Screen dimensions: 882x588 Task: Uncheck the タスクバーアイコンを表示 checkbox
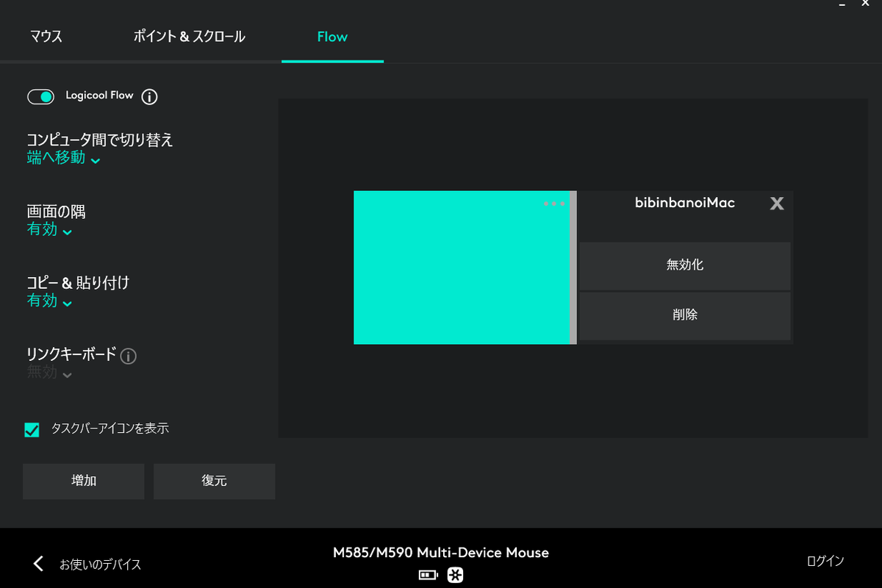32,430
